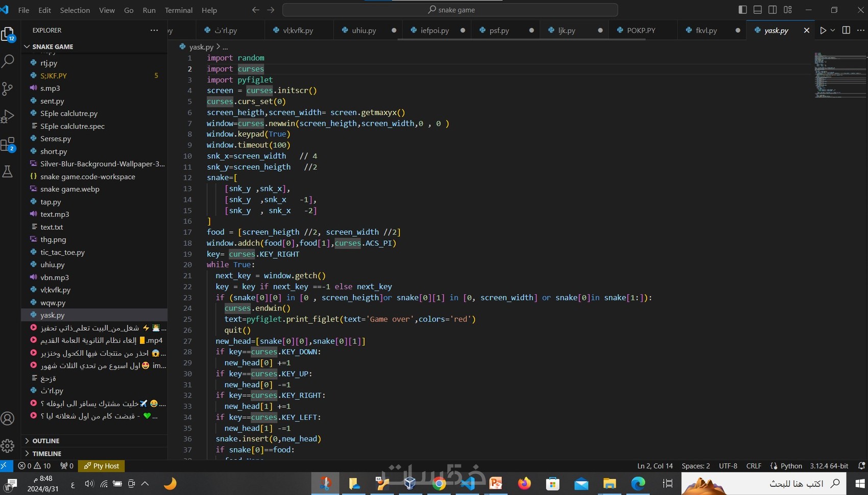Open the Extensions view icon
This screenshot has height=495, width=868.
pos(8,145)
